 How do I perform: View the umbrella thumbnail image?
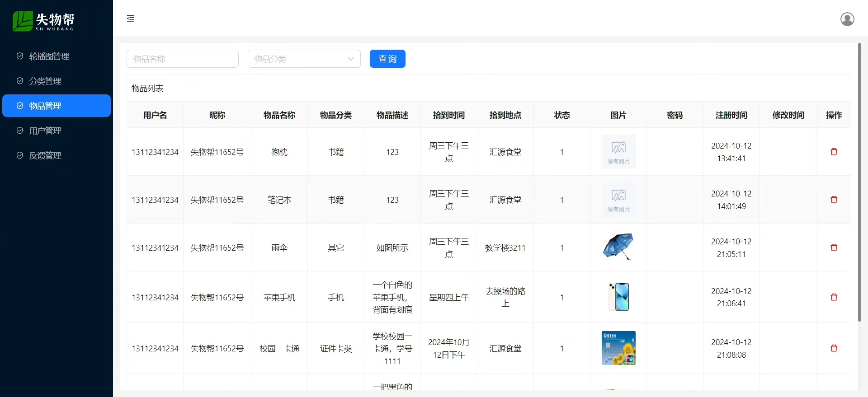(x=618, y=247)
